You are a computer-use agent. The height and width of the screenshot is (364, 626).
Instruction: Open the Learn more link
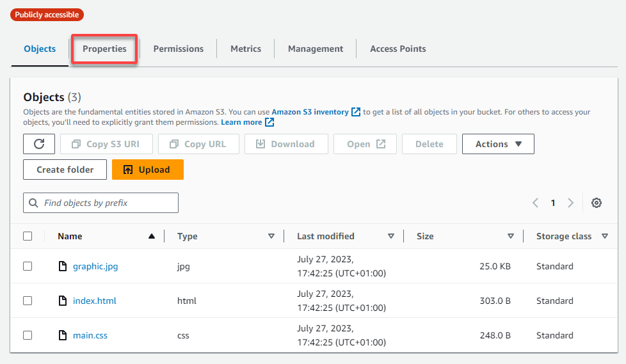click(241, 122)
